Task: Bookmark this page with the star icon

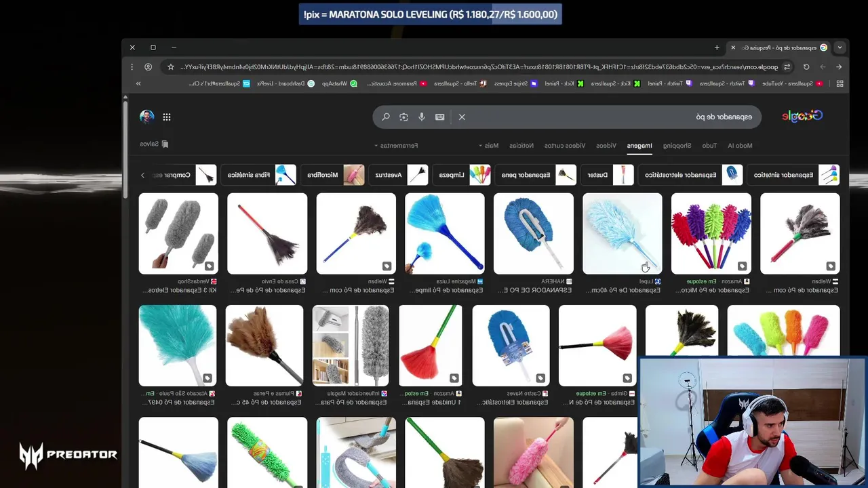Action: [x=170, y=66]
